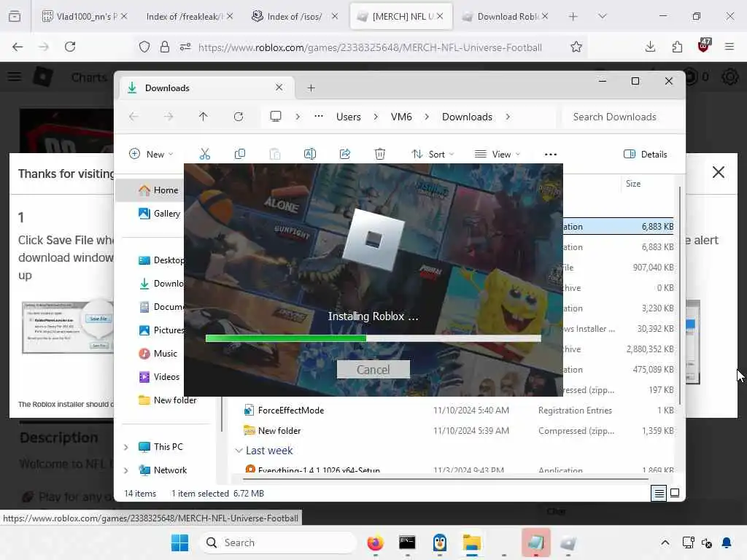Close the Downloads Explorer tab
The image size is (747, 560).
tap(279, 87)
